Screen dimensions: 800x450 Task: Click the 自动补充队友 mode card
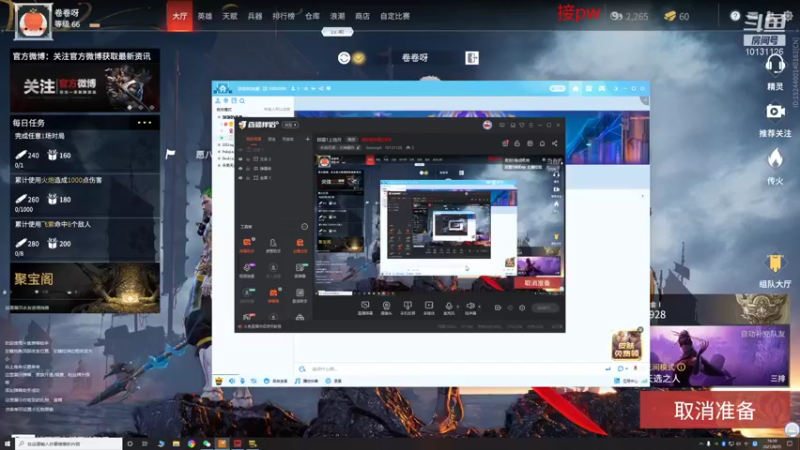[719, 356]
